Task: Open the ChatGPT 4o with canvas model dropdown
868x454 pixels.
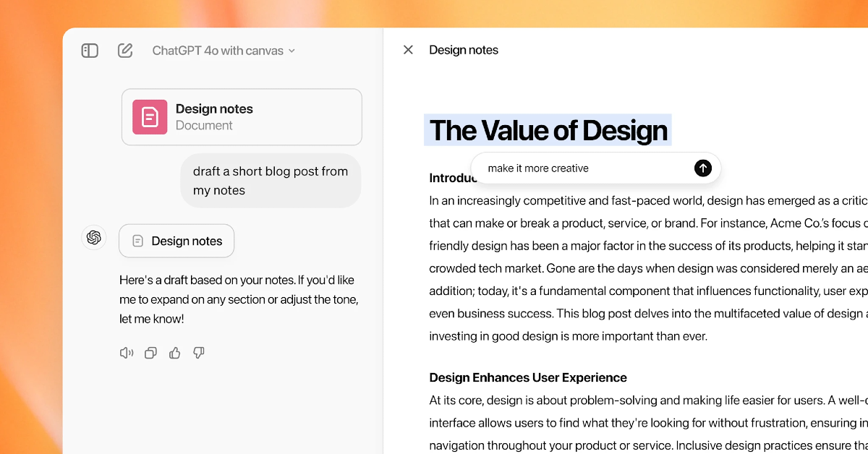Action: (x=224, y=51)
